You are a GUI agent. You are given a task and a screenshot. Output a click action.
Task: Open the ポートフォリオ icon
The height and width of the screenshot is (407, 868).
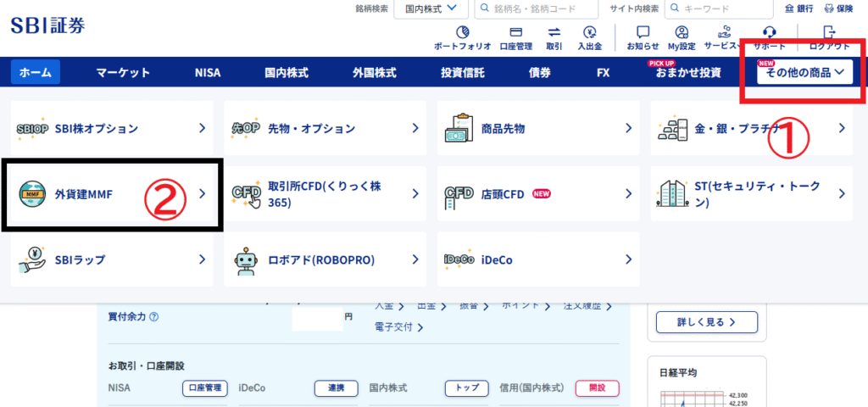(x=462, y=31)
